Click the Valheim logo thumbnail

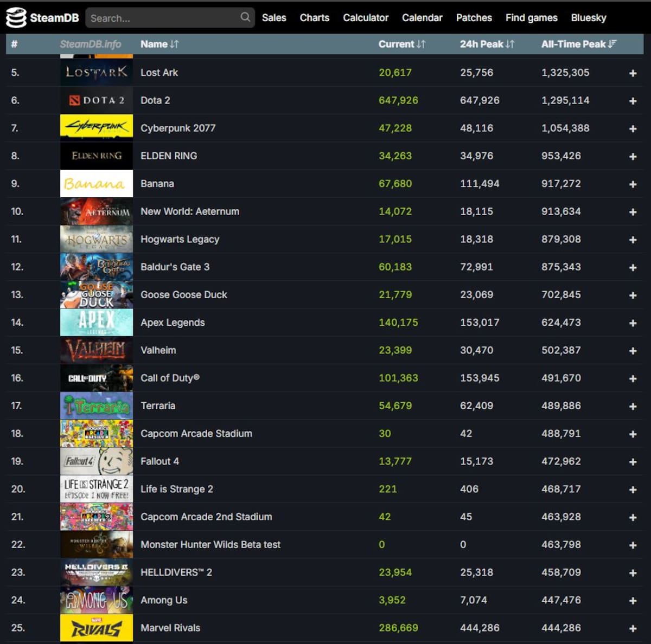click(x=97, y=350)
